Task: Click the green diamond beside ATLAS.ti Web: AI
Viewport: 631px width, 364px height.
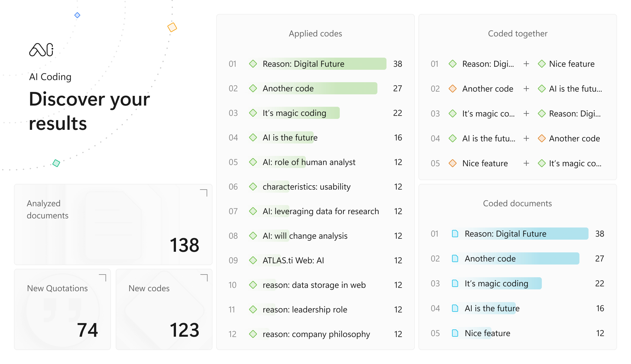Action: 253,260
